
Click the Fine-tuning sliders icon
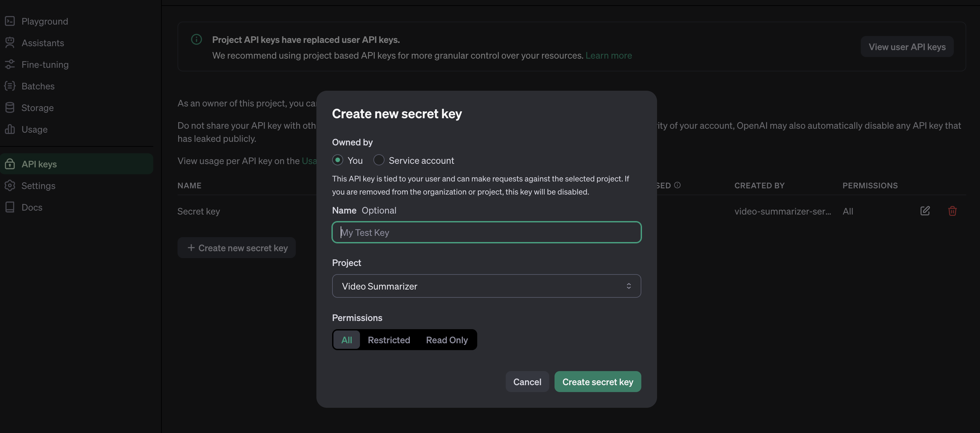tap(10, 64)
